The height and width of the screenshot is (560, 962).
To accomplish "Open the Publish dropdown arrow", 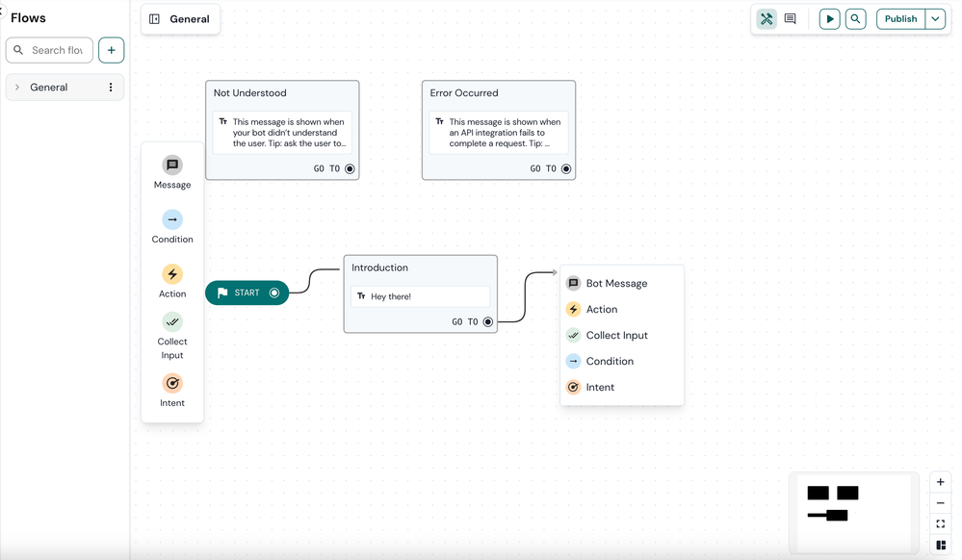I will point(935,19).
